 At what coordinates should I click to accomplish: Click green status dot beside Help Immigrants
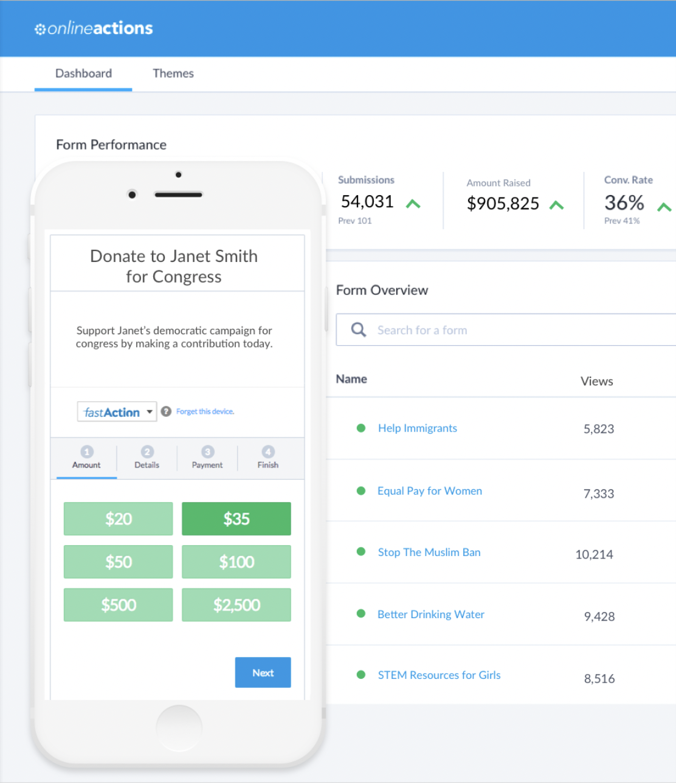(x=361, y=428)
